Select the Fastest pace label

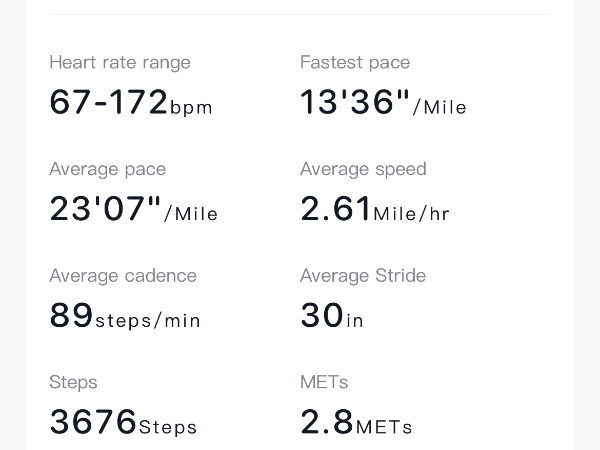pyautogui.click(x=355, y=62)
